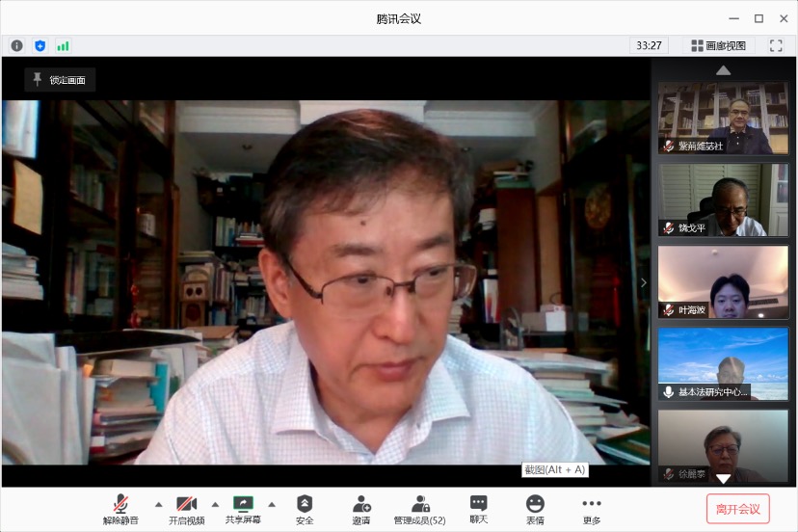This screenshot has height=532, width=798.
Task: Switch to gallery view (画廊视图)
Action: 718,45
